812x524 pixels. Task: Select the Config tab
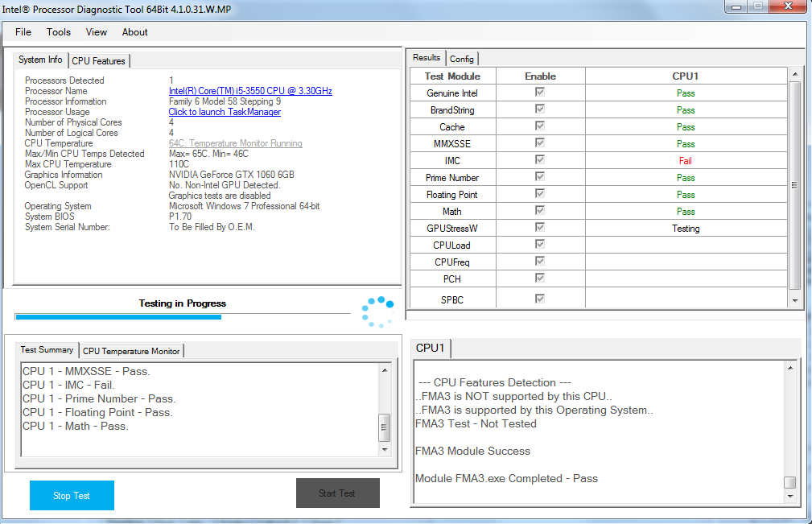(x=461, y=59)
